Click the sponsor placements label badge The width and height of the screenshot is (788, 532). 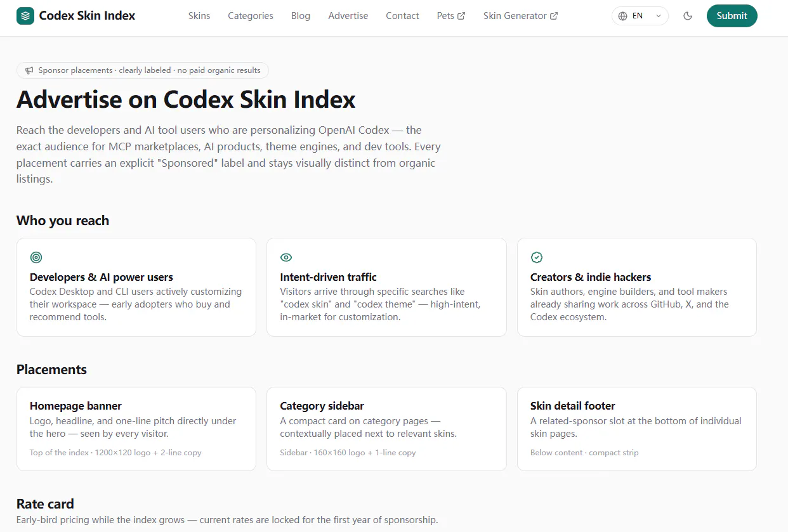(x=143, y=70)
